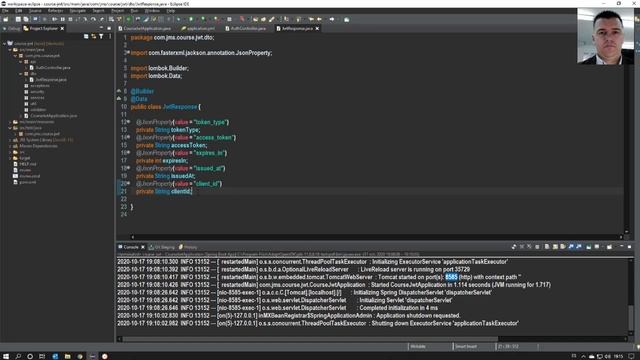Open the Source menu
This screenshot has height=360, width=640.
(x=35, y=11)
